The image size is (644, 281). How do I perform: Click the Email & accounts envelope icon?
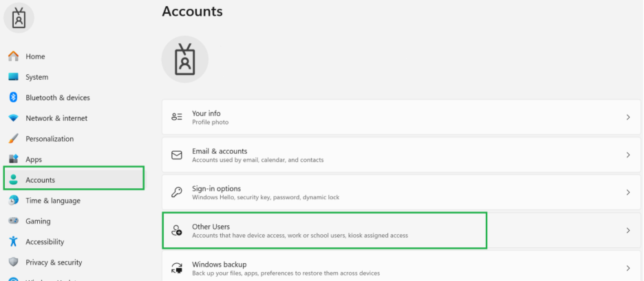pos(177,155)
